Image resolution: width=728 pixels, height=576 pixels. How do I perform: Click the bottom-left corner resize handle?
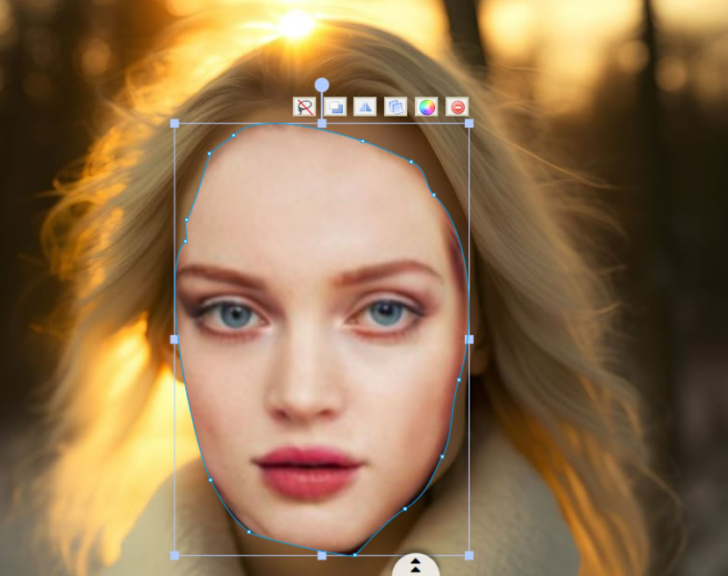click(x=175, y=556)
